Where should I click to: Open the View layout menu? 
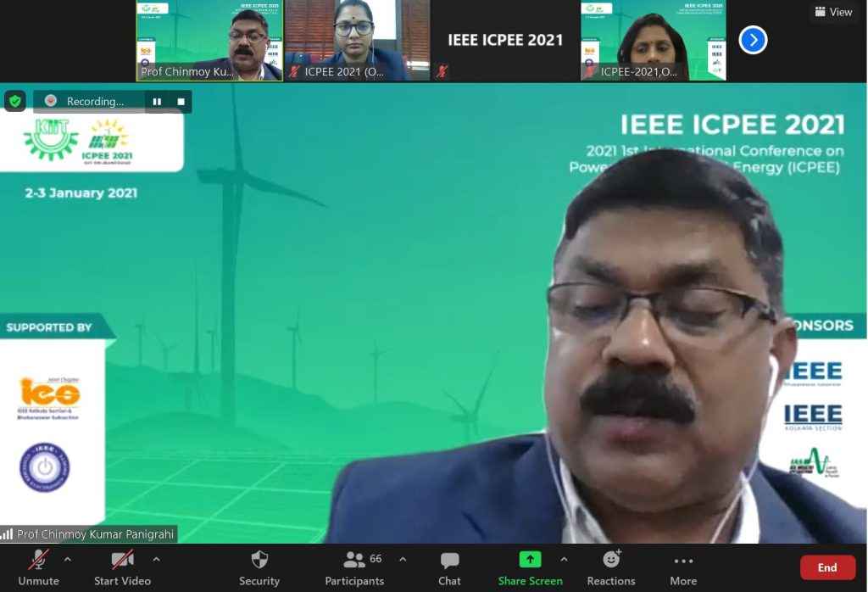click(x=833, y=12)
